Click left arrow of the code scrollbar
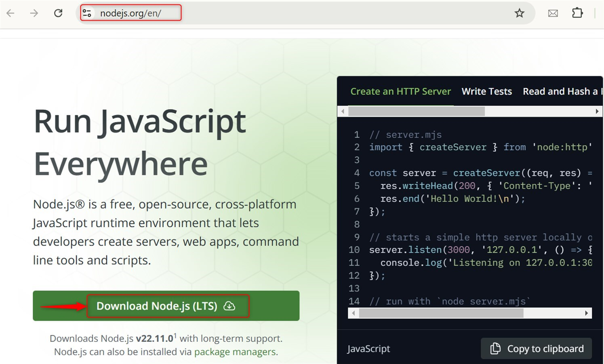604x364 pixels. click(354, 313)
